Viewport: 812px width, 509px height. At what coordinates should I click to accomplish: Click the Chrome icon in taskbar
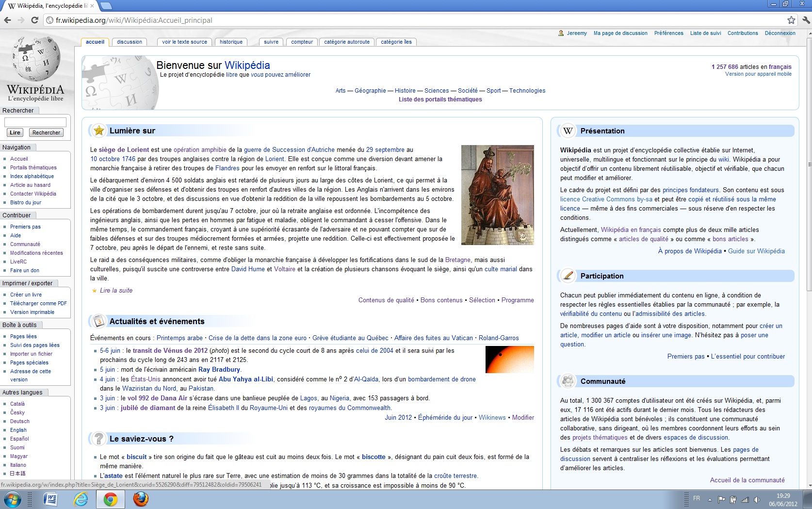pyautogui.click(x=111, y=499)
